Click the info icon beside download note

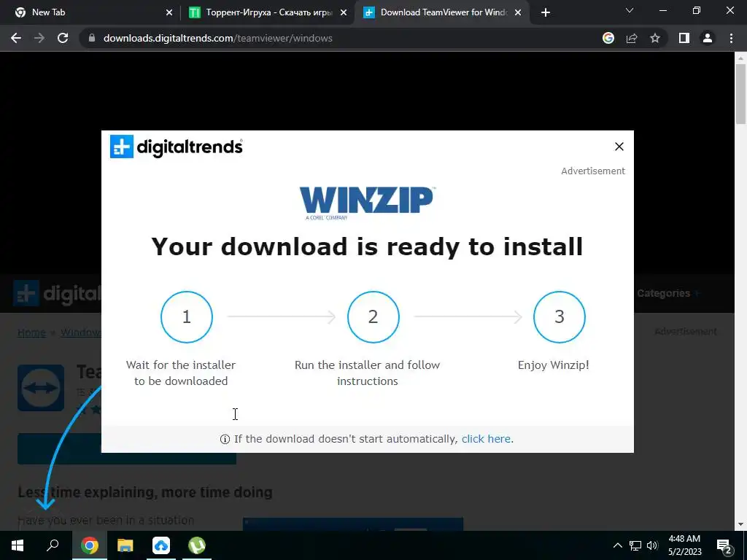[x=225, y=439]
